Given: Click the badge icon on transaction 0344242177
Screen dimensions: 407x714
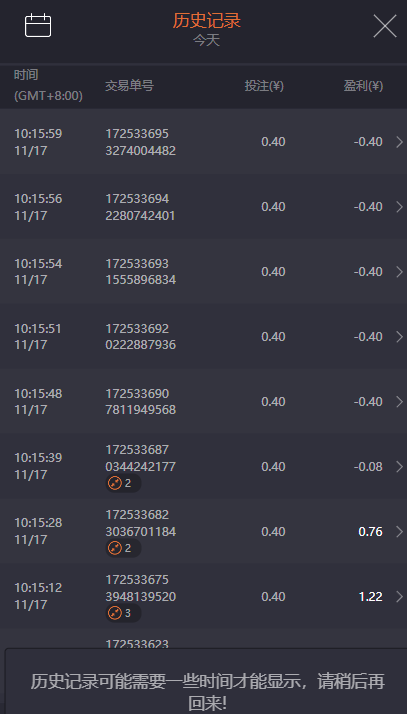Looking at the screenshot, I should point(115,483).
